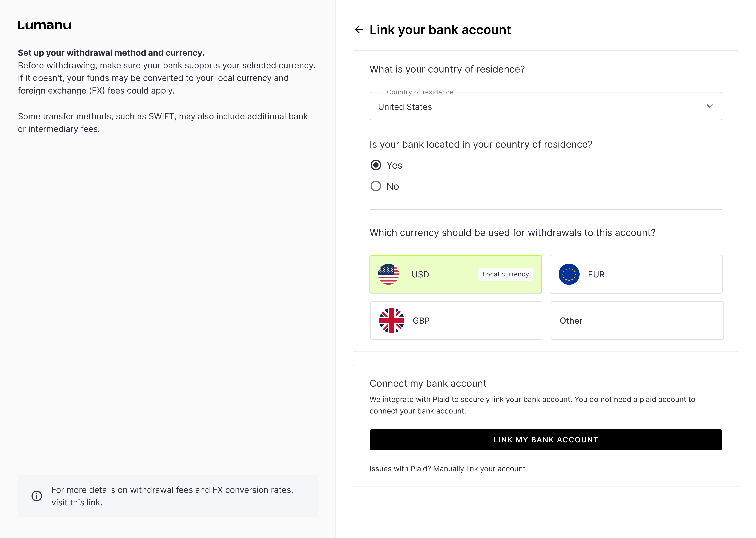Click the withdrawal fees info banner

[x=168, y=496]
